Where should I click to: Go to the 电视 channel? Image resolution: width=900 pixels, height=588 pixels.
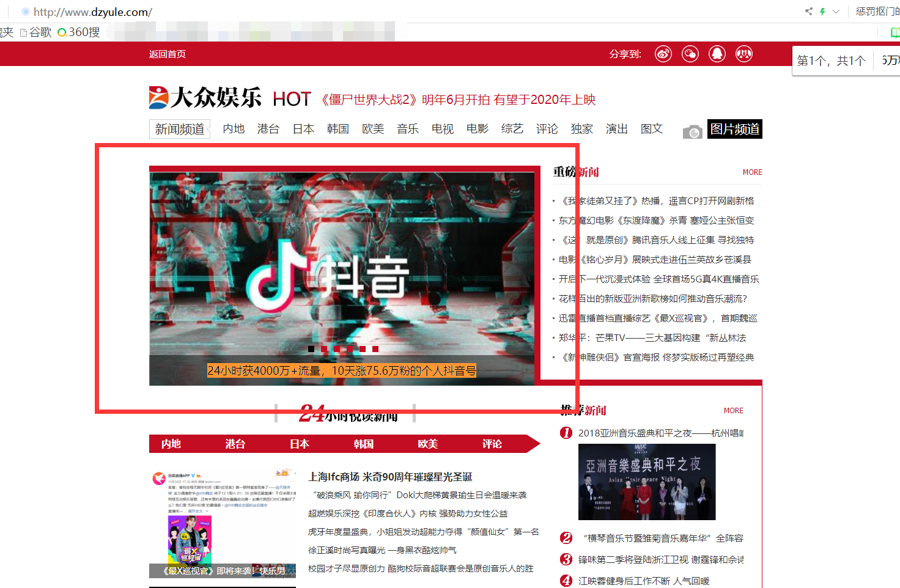pos(443,129)
